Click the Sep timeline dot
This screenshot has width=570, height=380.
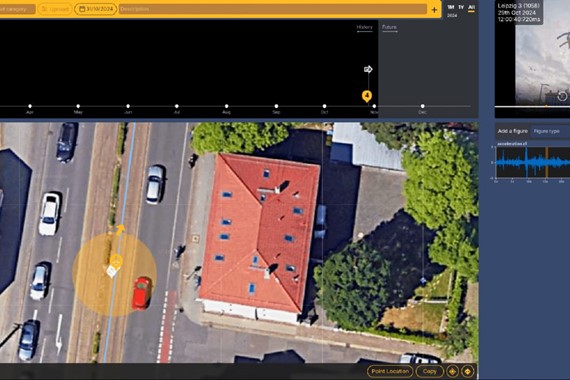[276, 106]
